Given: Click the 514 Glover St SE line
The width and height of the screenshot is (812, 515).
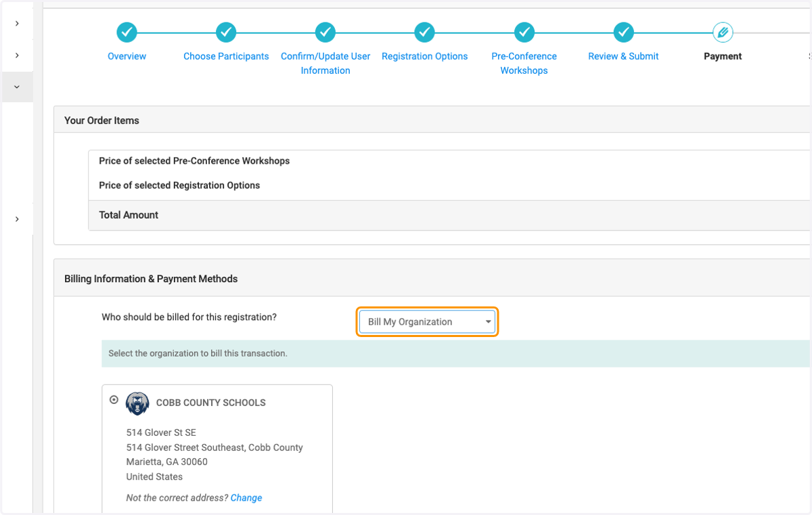Looking at the screenshot, I should click(161, 432).
